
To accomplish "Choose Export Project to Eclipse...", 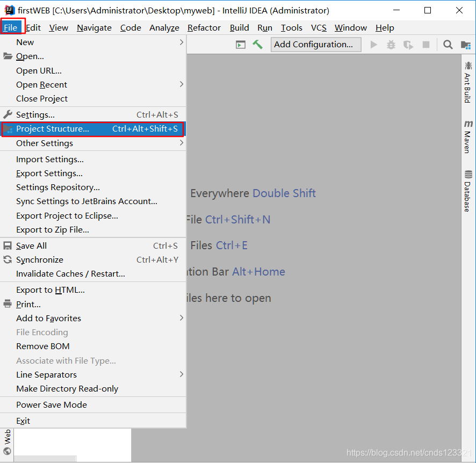I will 93,216.
